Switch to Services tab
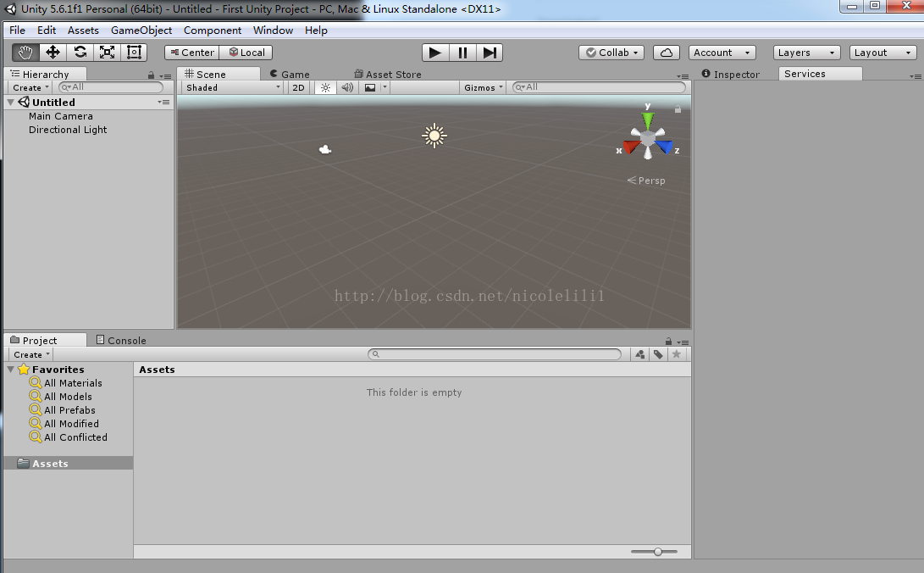 [820, 74]
